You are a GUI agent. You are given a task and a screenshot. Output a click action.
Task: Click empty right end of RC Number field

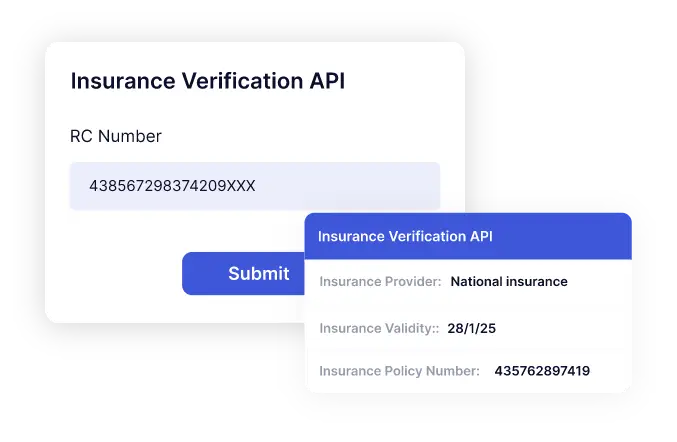pyautogui.click(x=380, y=186)
